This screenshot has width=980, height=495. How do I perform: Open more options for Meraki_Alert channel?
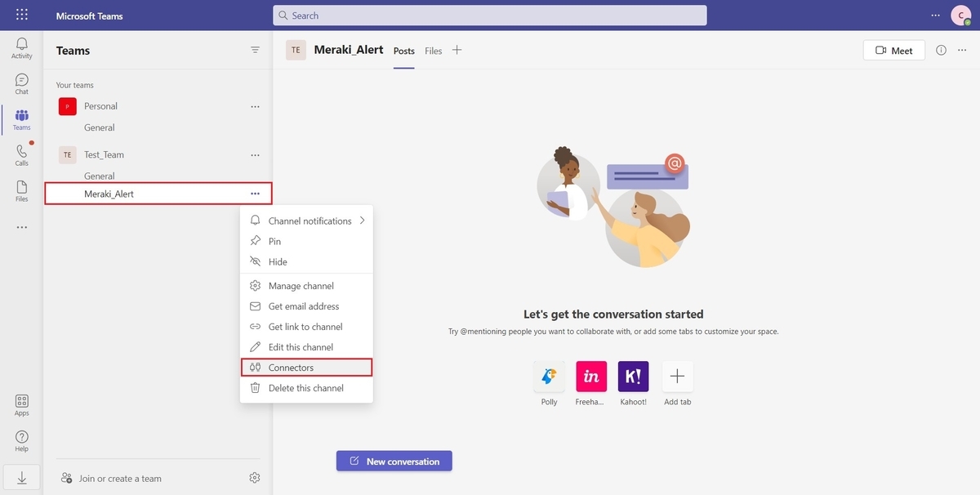click(x=255, y=194)
